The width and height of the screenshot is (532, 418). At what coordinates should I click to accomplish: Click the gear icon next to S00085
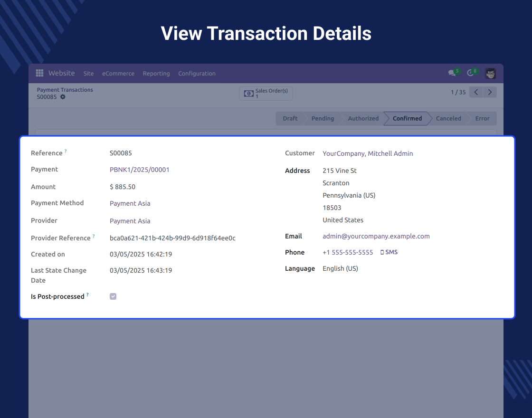pos(63,97)
